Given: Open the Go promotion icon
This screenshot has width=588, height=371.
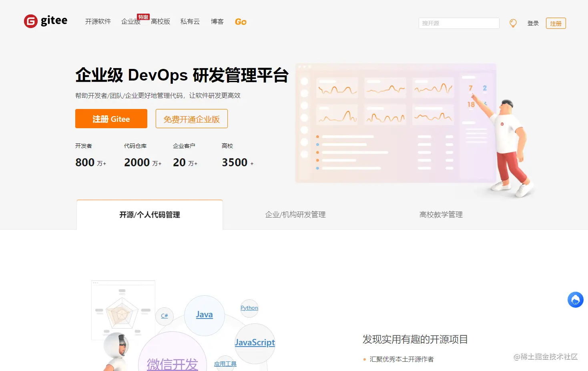Looking at the screenshot, I should 241,22.
